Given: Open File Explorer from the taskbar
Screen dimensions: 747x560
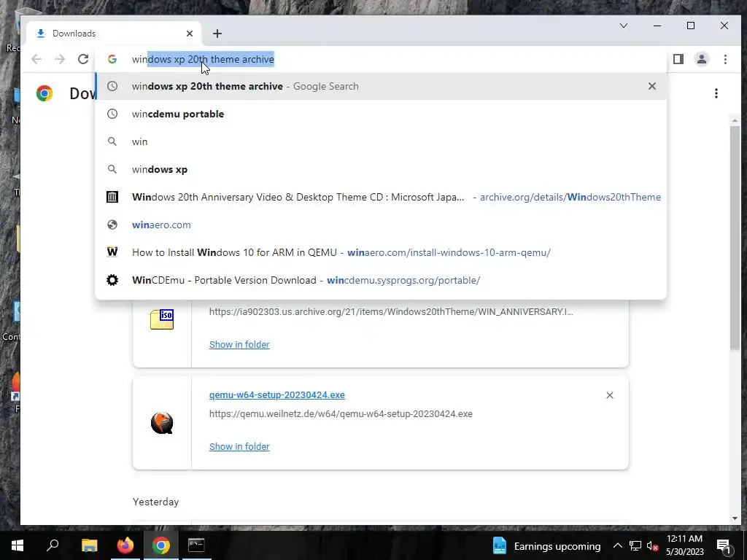Looking at the screenshot, I should click(x=89, y=545).
